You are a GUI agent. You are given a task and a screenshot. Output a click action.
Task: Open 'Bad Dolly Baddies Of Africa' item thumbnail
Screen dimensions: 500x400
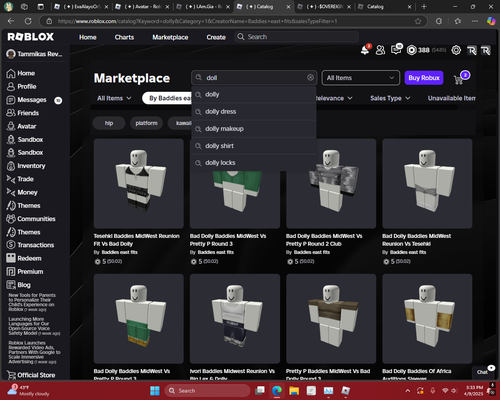tap(427, 319)
